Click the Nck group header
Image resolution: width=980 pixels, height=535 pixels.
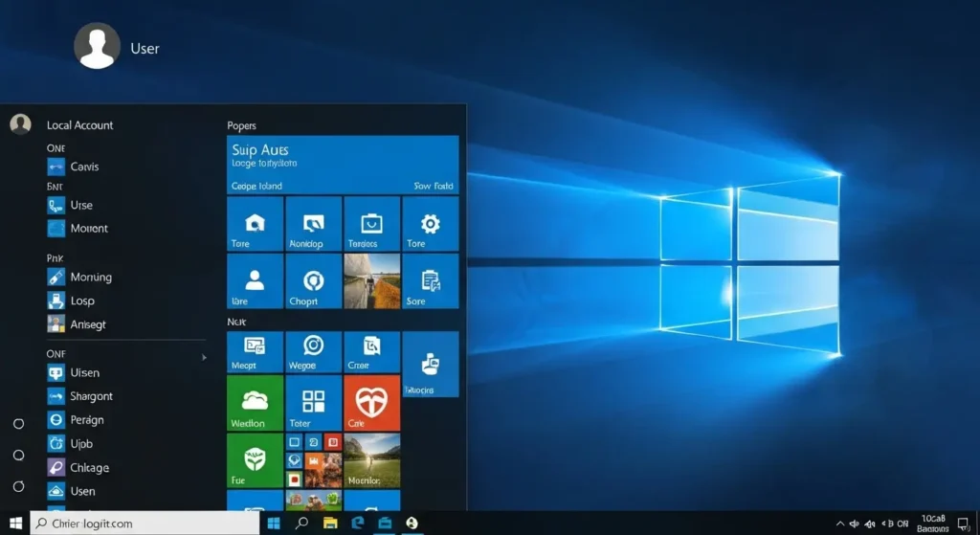[x=237, y=322]
